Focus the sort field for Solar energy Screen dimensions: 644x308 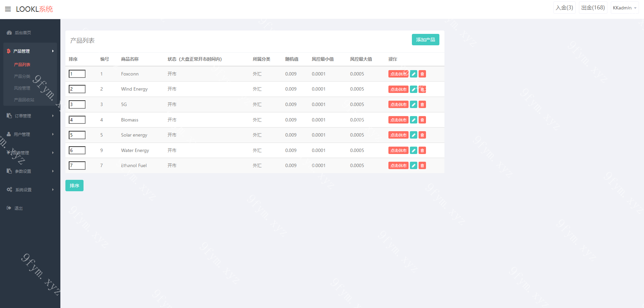tap(77, 135)
